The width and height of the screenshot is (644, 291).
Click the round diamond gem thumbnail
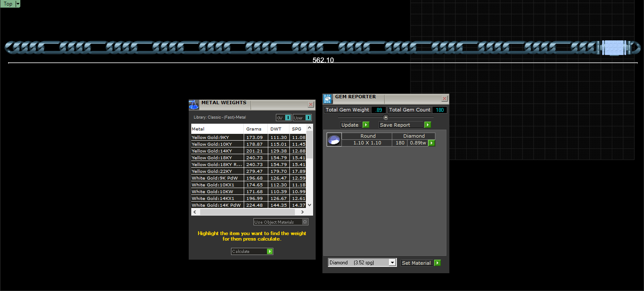coord(334,140)
